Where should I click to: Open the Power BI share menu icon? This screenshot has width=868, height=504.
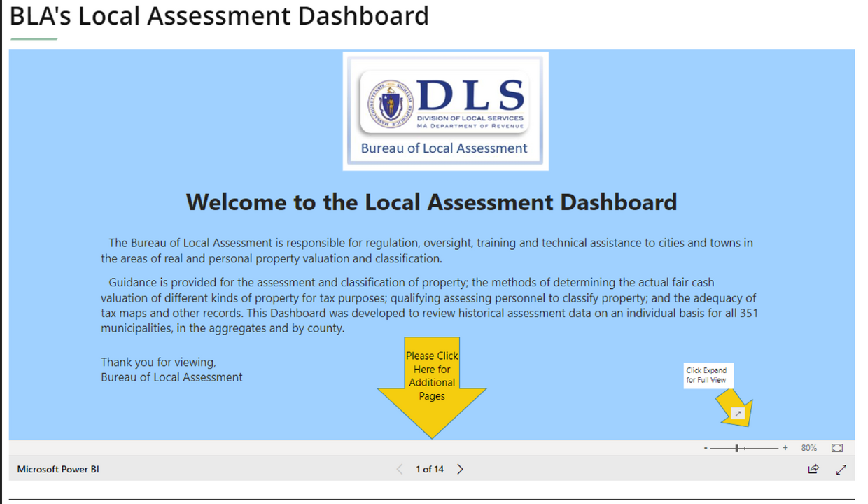tap(813, 469)
